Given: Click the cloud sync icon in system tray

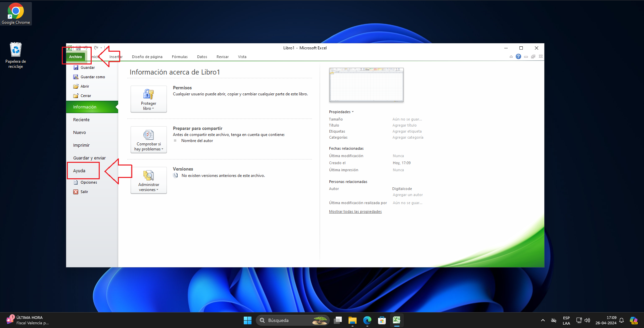Looking at the screenshot, I should coord(554,320).
